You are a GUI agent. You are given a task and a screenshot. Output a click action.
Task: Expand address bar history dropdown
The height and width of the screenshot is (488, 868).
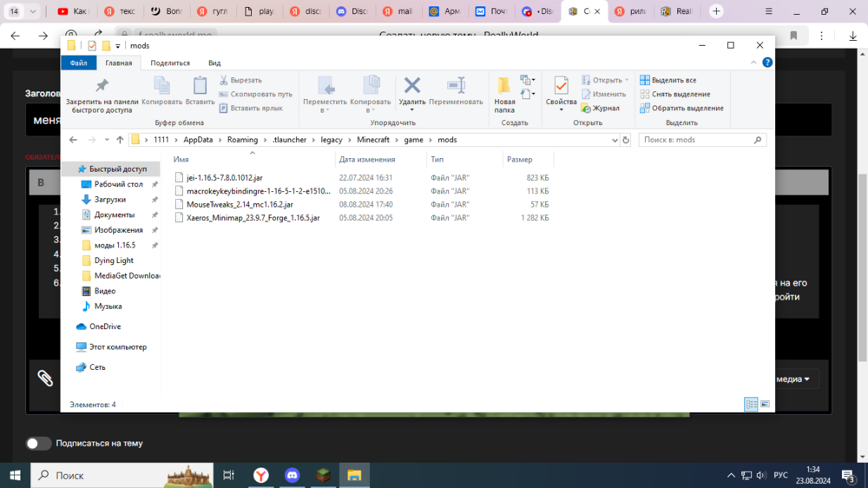point(615,140)
